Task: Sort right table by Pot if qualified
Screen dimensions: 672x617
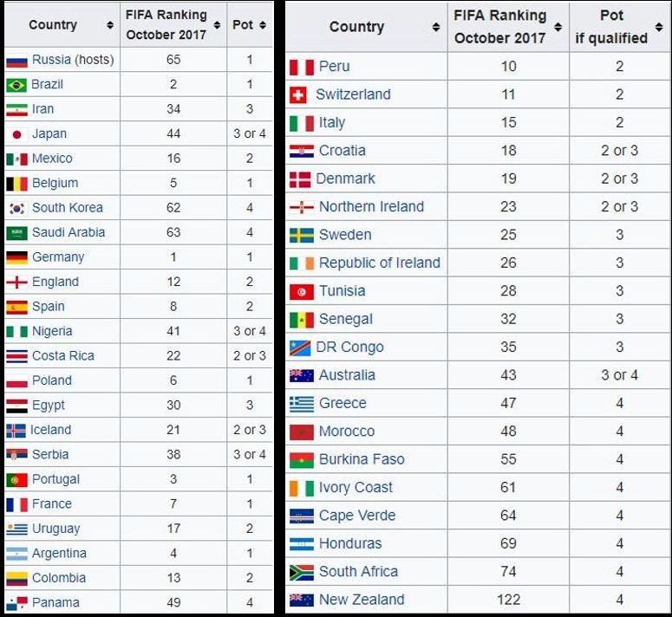Action: point(611,28)
